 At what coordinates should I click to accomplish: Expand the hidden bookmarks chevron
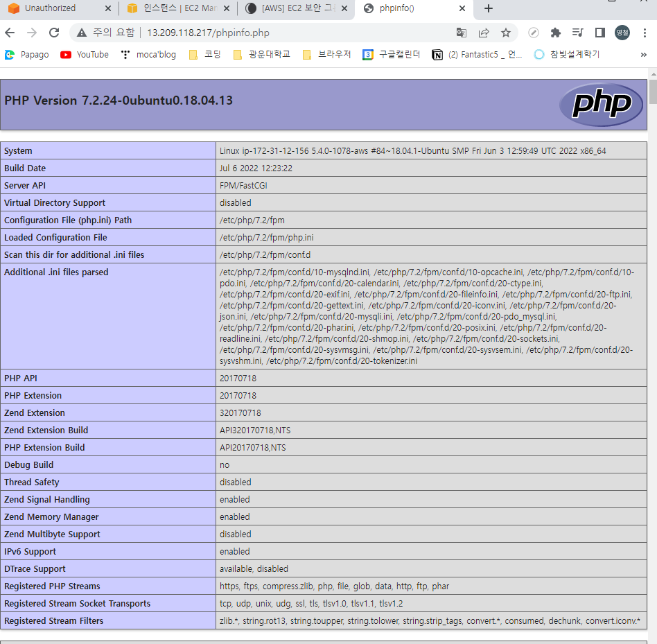click(x=644, y=55)
